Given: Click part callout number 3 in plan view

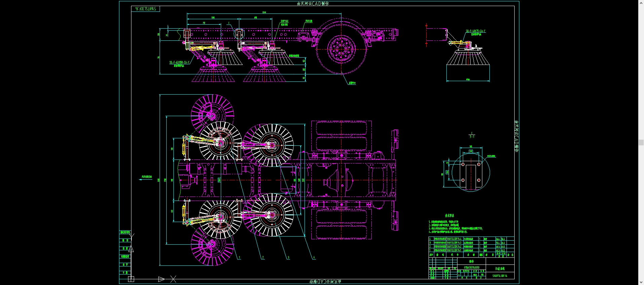Looking at the screenshot, I should coord(288,257).
